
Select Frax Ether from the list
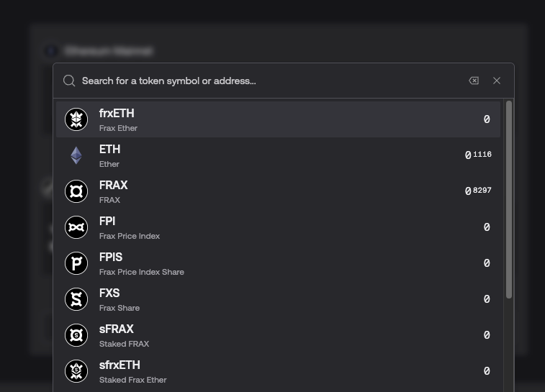pyautogui.click(x=278, y=119)
